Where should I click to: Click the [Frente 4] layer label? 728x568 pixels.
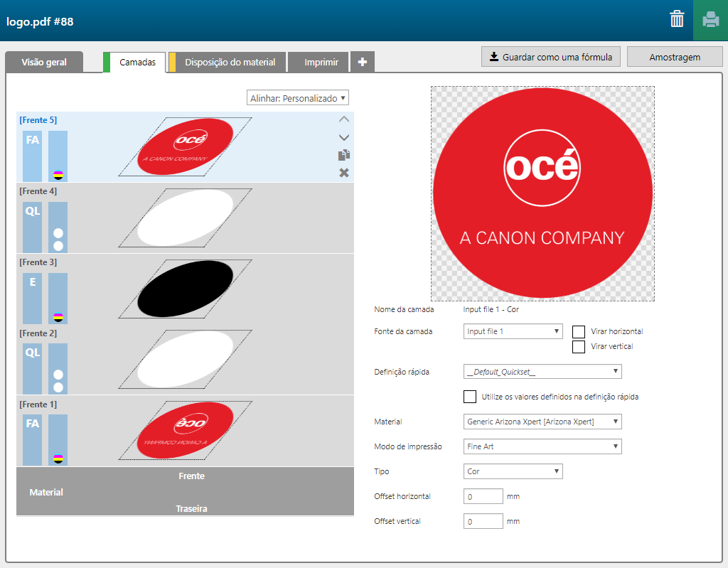coord(38,191)
